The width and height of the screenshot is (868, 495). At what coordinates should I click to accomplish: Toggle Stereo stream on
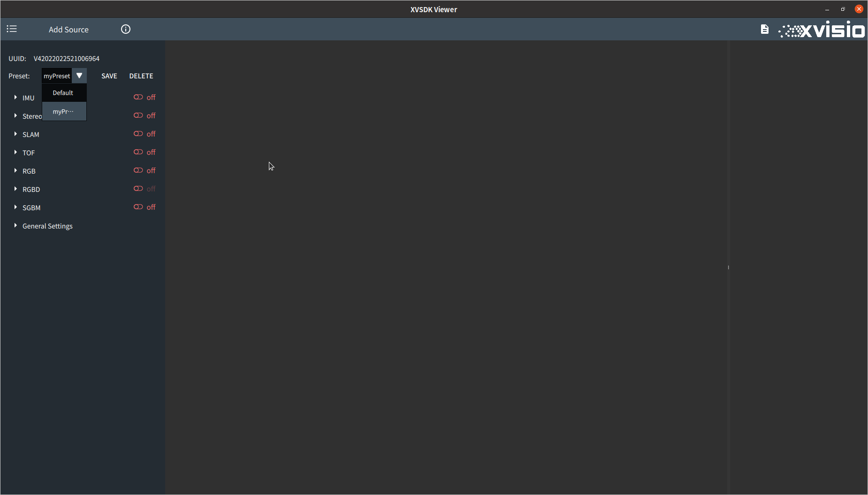pos(138,115)
